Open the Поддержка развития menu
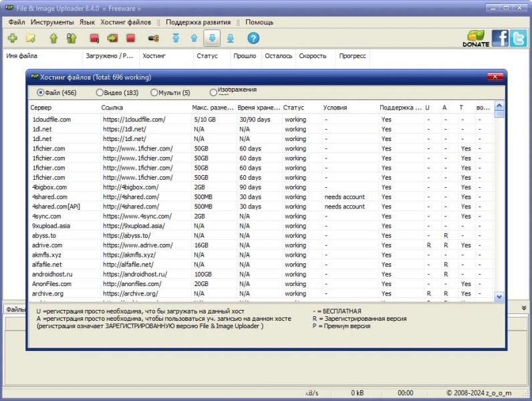This screenshot has width=532, height=401. [x=198, y=22]
